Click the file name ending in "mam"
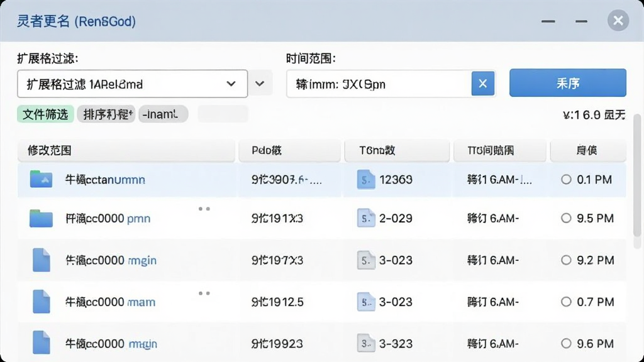This screenshot has width=644, height=362. pyautogui.click(x=110, y=302)
